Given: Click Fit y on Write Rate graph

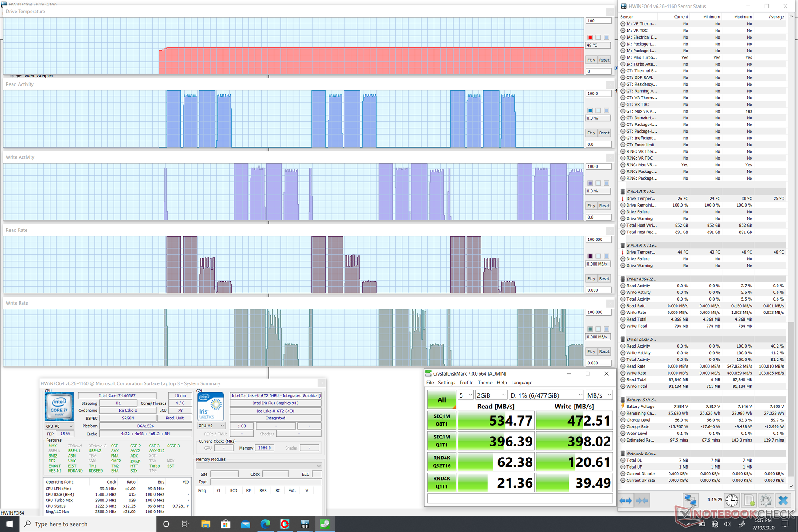Looking at the screenshot, I should [591, 352].
